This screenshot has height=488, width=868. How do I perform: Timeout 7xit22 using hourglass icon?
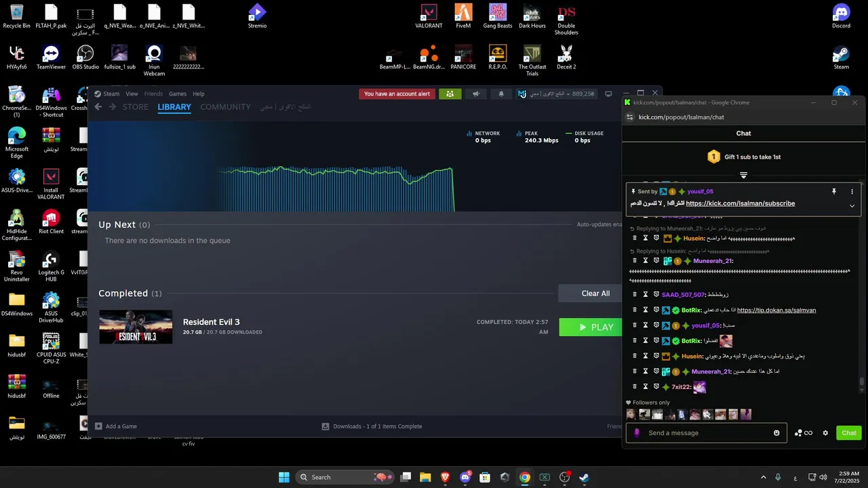coord(646,387)
